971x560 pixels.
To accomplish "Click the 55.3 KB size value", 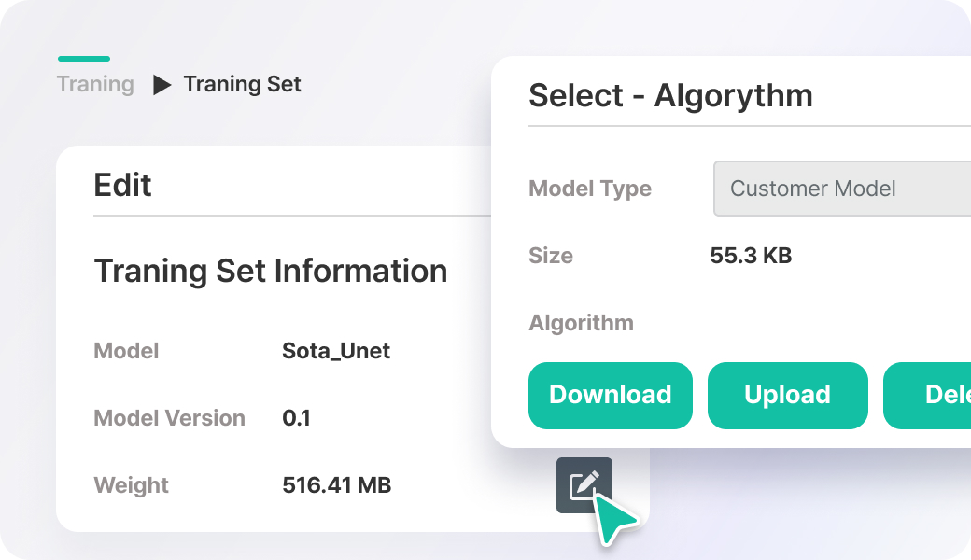I will pyautogui.click(x=751, y=256).
